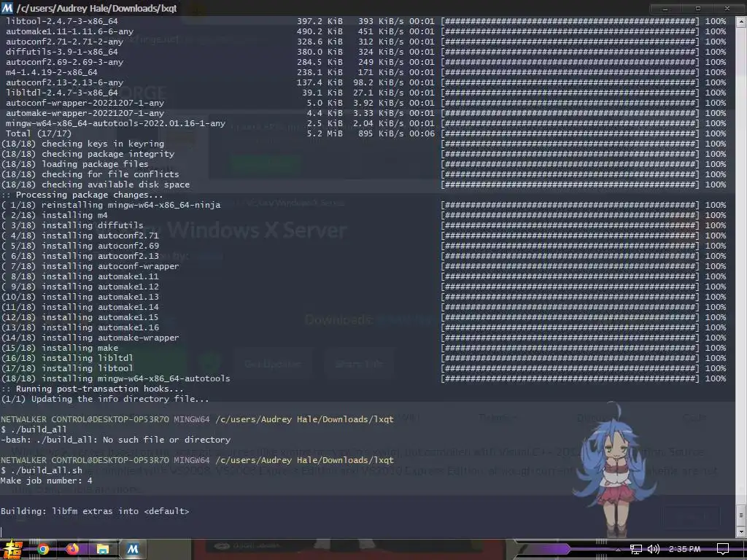Click the terminal scrollbar thumb

coord(741,516)
